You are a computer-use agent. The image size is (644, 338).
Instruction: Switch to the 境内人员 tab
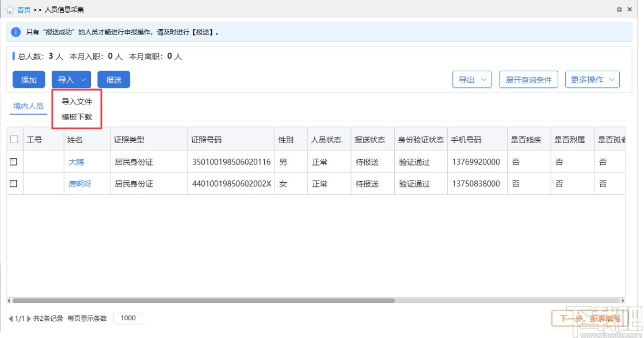click(28, 106)
